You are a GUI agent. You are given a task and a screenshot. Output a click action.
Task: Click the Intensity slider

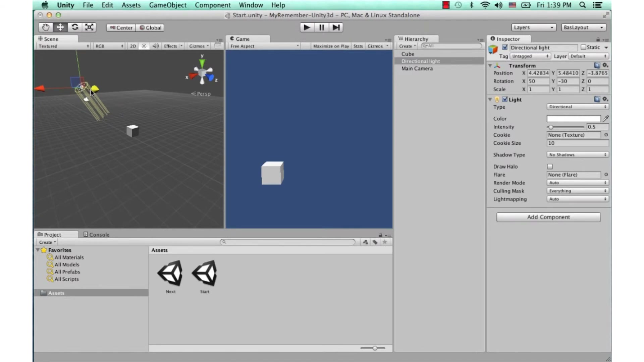[x=566, y=127]
